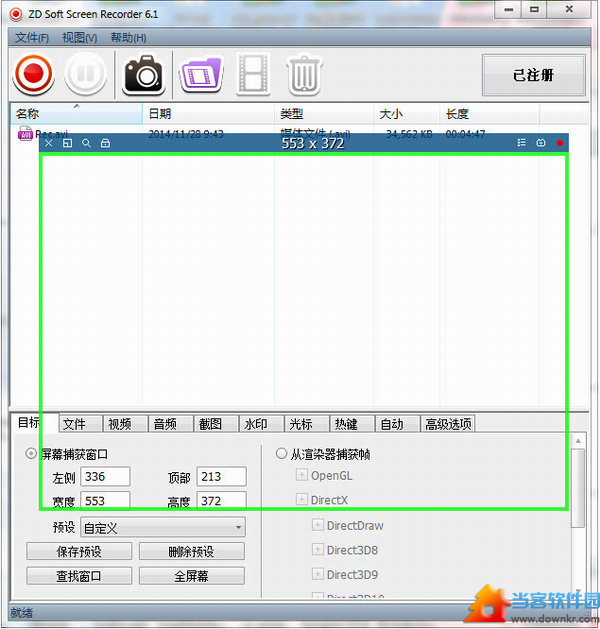The height and width of the screenshot is (629, 600).
Task: Sort list by 日期 column header
Action: click(x=209, y=114)
